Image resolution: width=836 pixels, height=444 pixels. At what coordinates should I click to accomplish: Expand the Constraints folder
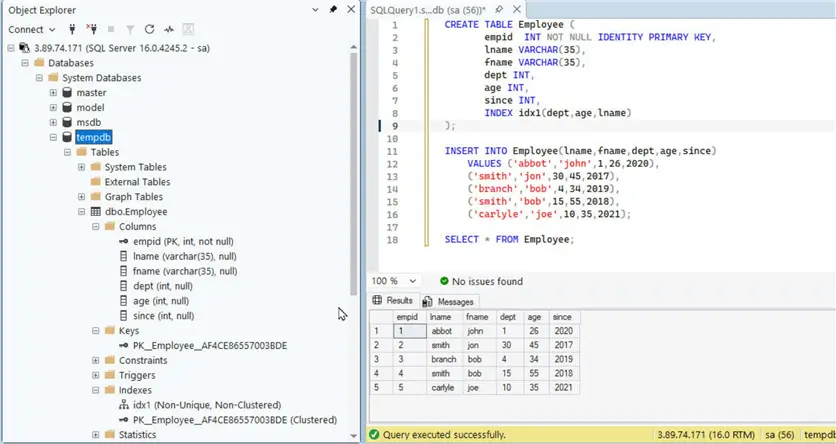(95, 360)
